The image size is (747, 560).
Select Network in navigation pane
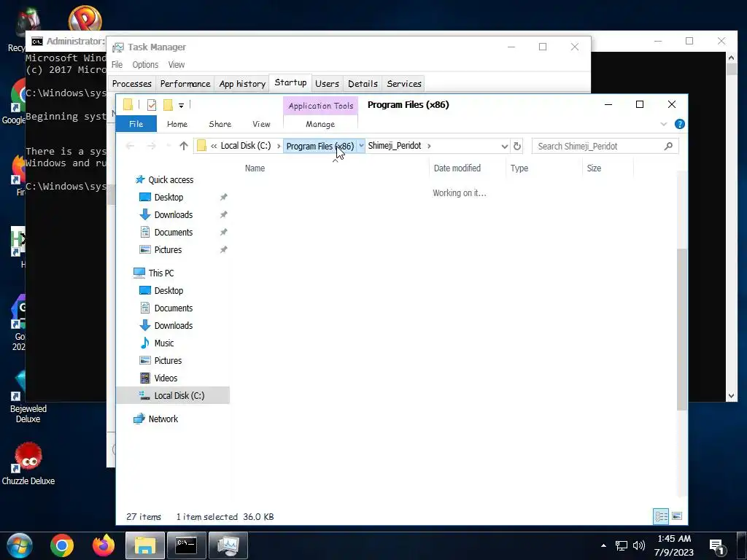pyautogui.click(x=163, y=419)
